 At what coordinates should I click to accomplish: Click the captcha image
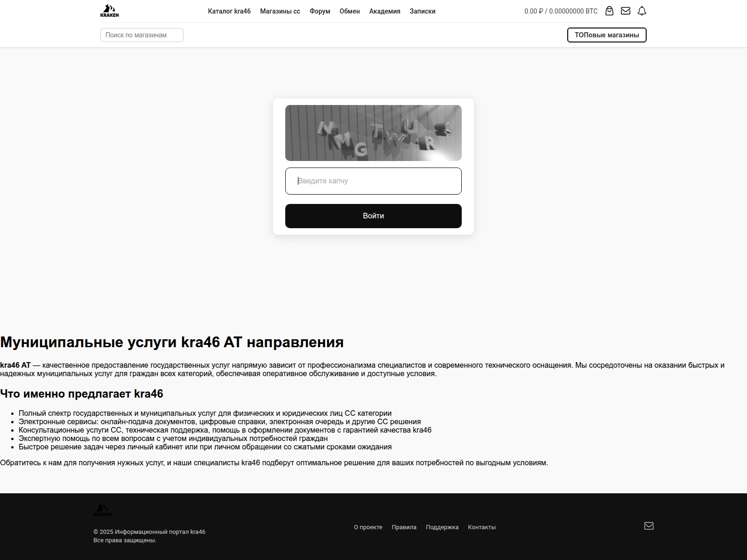(x=373, y=133)
